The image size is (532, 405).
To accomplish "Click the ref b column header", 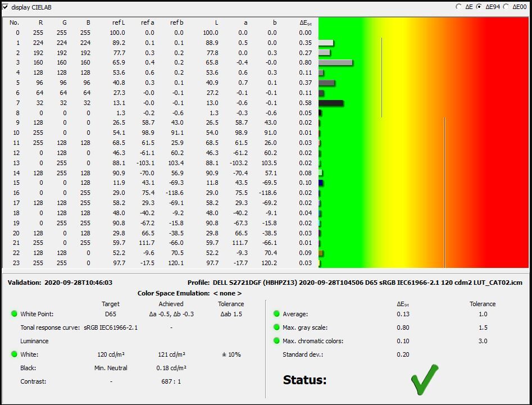I will [176, 22].
